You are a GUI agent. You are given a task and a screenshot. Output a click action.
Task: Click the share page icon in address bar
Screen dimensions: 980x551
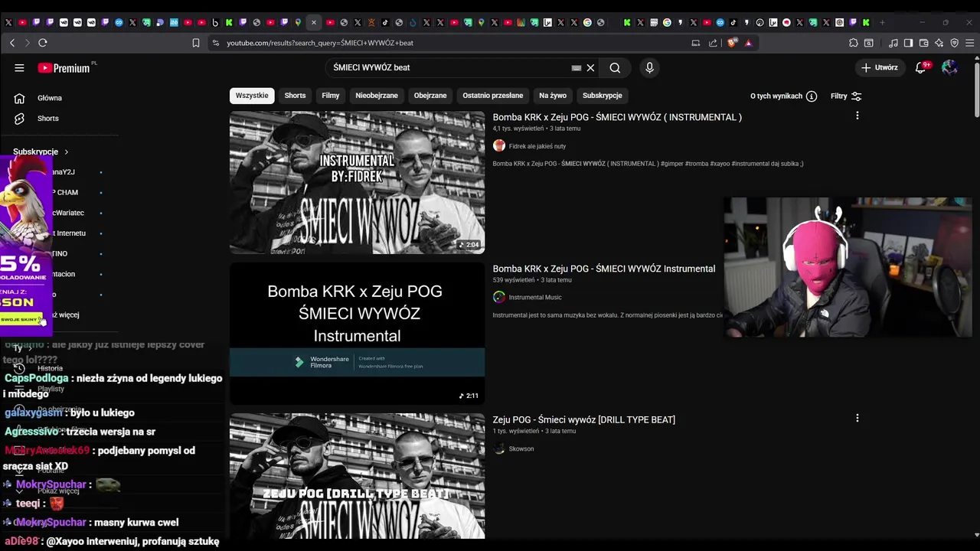[713, 43]
